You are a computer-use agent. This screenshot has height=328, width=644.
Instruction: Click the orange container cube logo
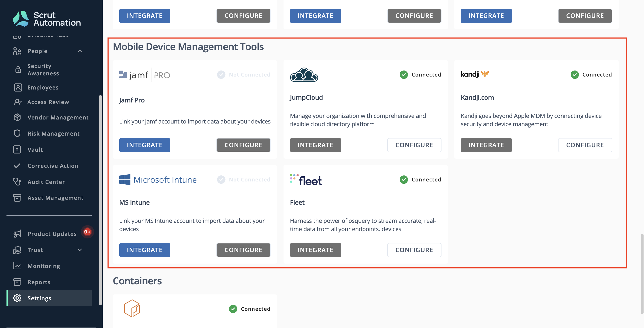pyautogui.click(x=132, y=308)
